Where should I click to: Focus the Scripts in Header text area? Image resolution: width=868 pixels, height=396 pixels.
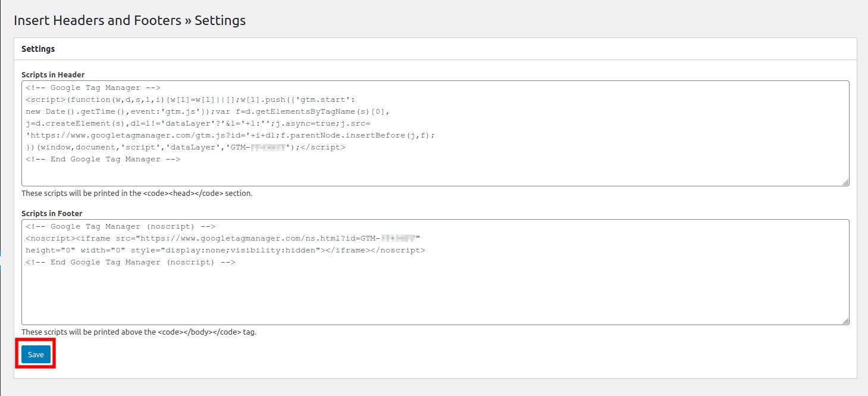coord(435,133)
